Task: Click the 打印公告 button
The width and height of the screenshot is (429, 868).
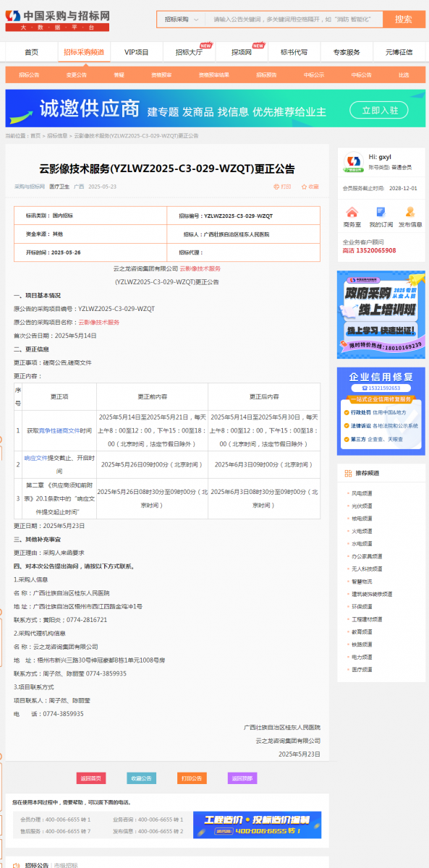Action: (192, 778)
